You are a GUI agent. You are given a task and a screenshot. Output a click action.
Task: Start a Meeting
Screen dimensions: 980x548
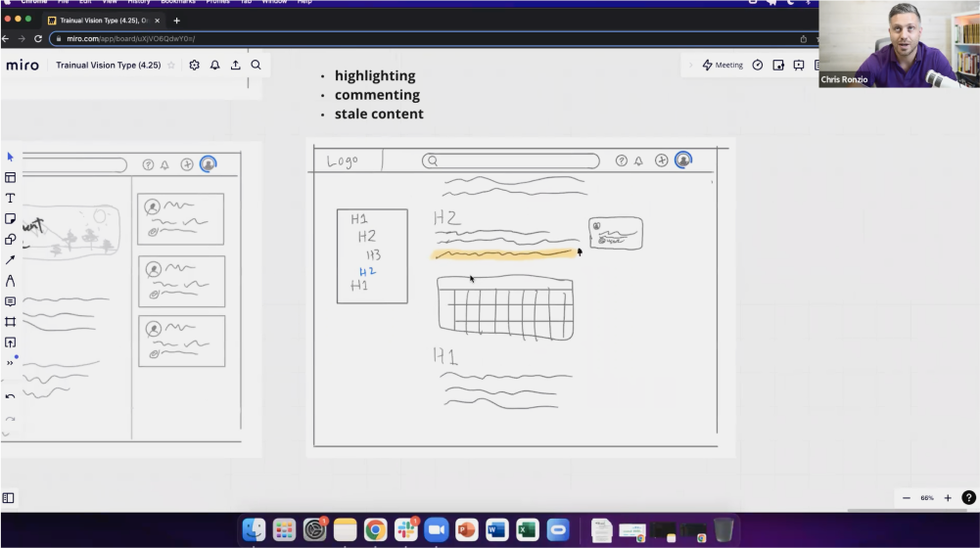point(723,65)
